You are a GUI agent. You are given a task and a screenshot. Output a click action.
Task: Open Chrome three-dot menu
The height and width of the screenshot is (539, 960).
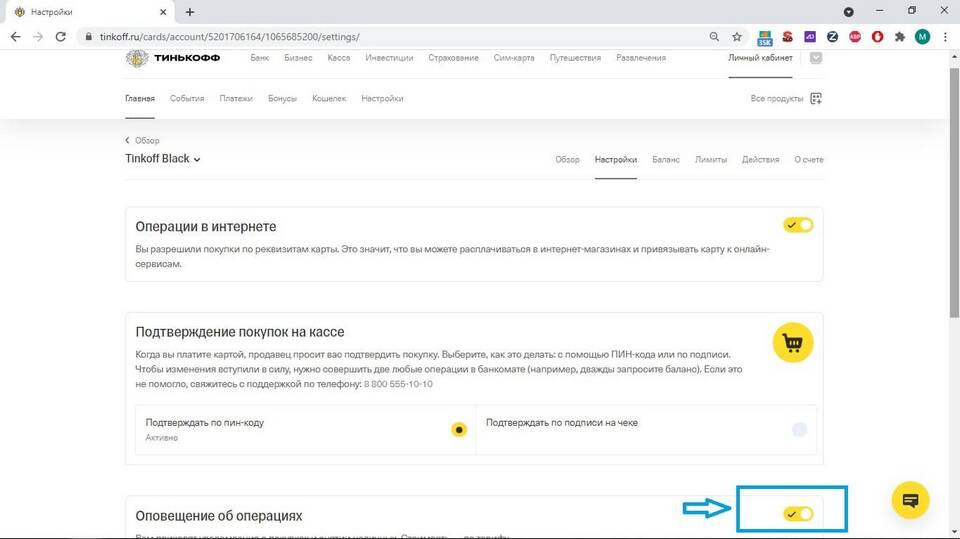[x=944, y=37]
